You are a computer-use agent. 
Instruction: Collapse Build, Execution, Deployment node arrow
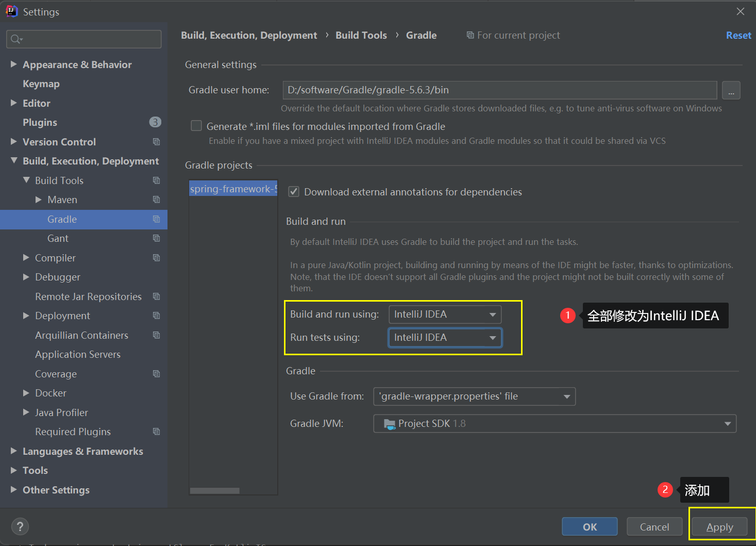[14, 161]
